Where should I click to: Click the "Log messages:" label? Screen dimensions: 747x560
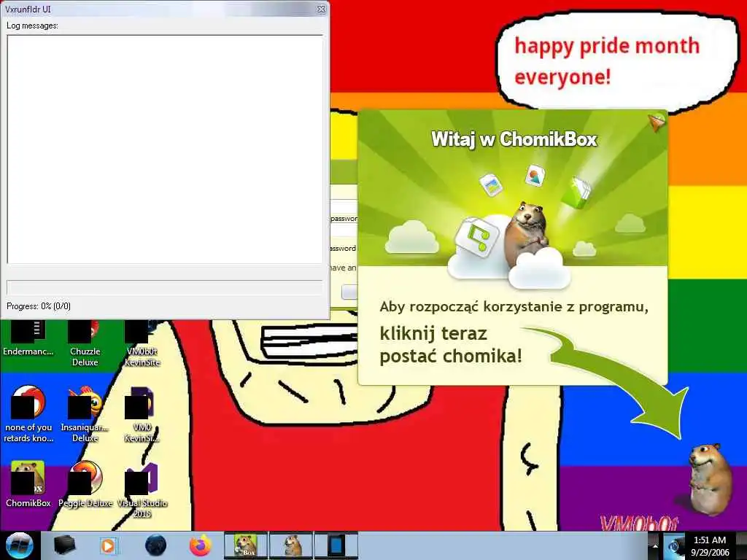coord(32,26)
